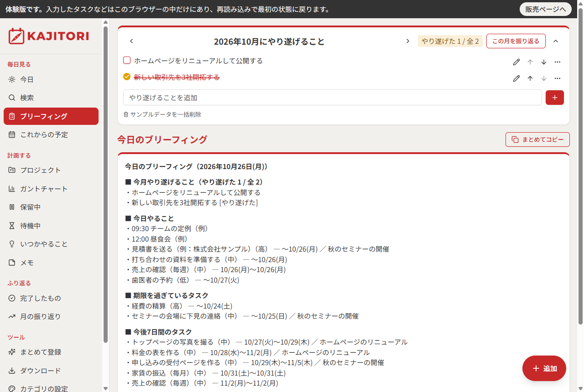This screenshot has height=392, width=584.
Task: Select ブリーフィング in the sidebar
Action: [51, 116]
